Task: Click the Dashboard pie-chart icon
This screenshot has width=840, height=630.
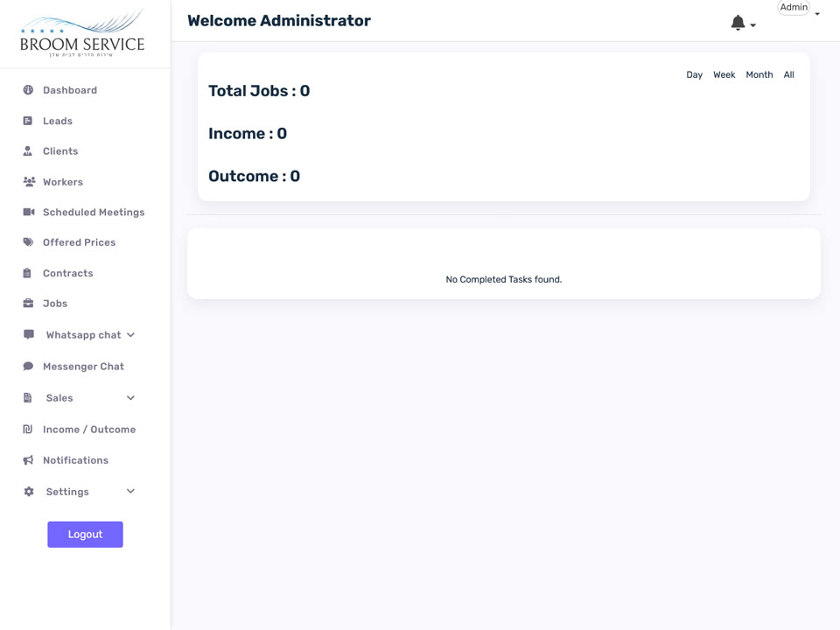Action: click(28, 90)
